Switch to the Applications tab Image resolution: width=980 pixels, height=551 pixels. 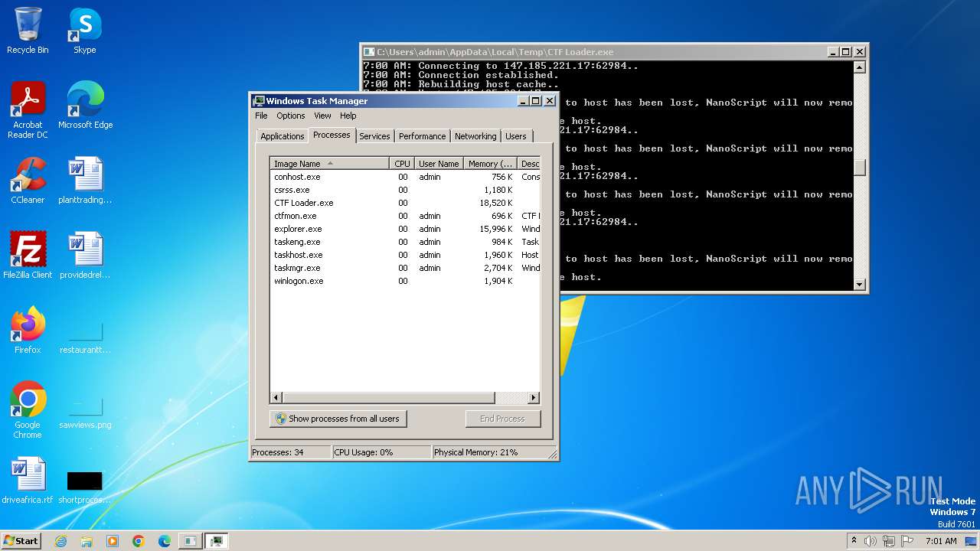click(283, 136)
